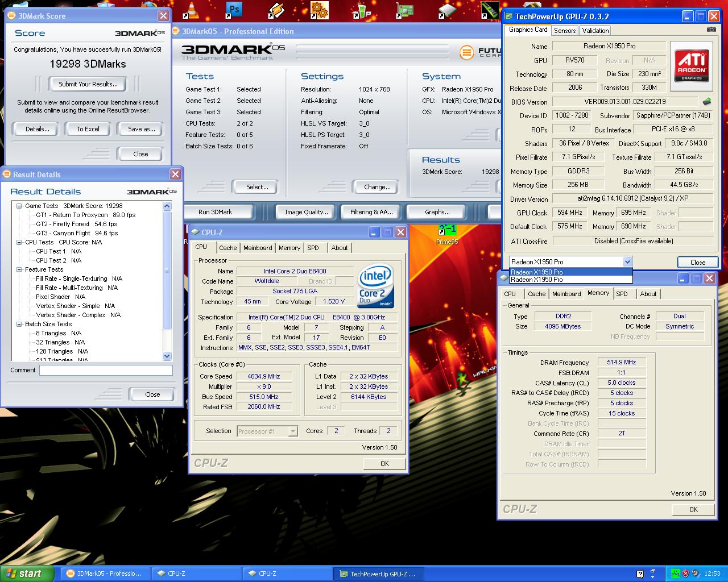728x582 pixels.
Task: Click the To Excel button
Action: 88,129
